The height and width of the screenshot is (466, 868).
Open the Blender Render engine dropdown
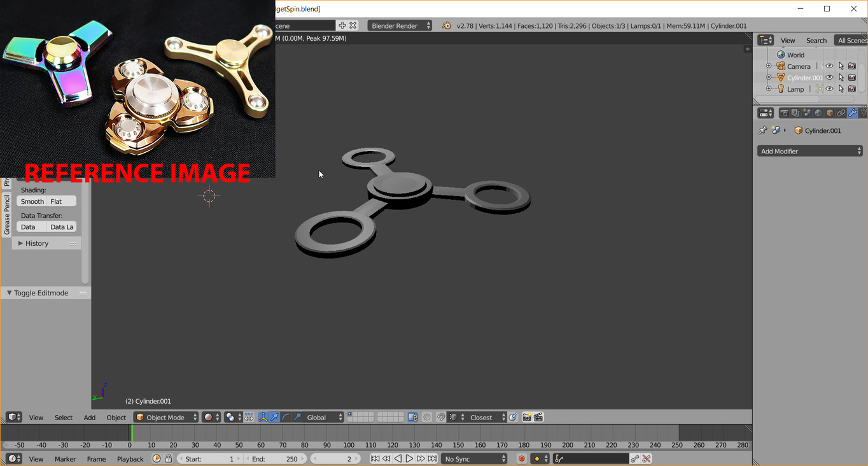[400, 25]
